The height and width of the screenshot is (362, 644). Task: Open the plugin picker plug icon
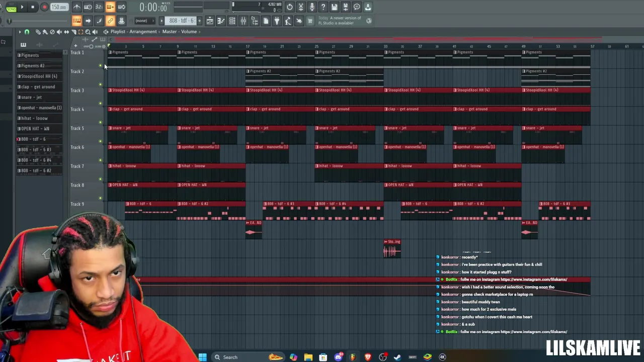(277, 21)
